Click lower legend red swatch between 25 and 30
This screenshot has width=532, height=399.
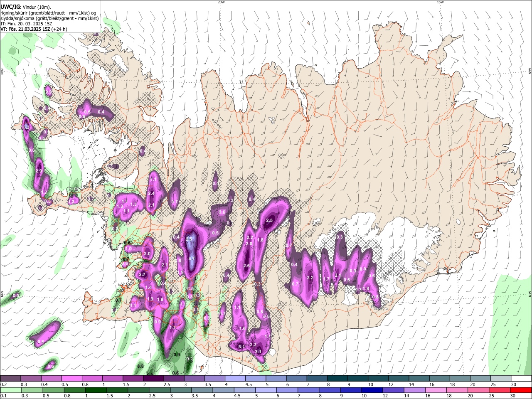[x=499, y=390]
